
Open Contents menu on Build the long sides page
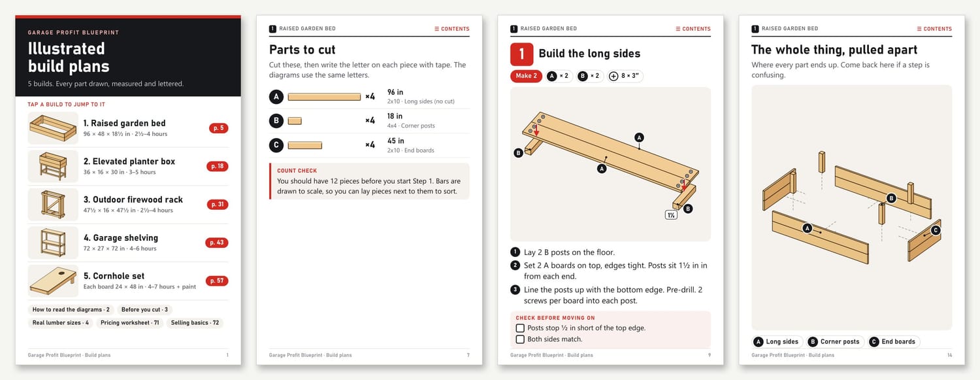tap(693, 29)
